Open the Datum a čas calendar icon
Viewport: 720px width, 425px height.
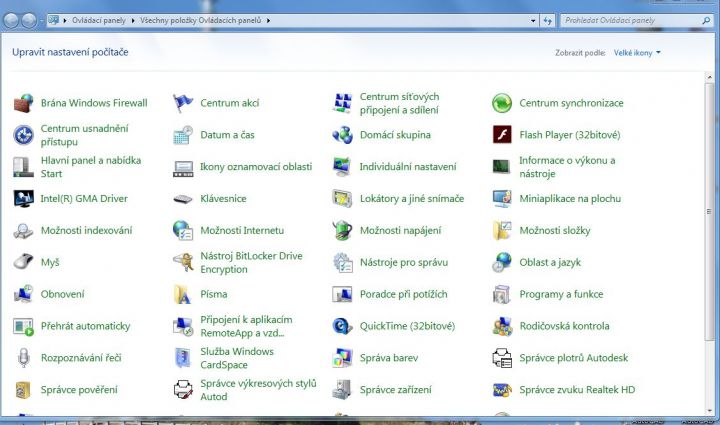point(183,135)
